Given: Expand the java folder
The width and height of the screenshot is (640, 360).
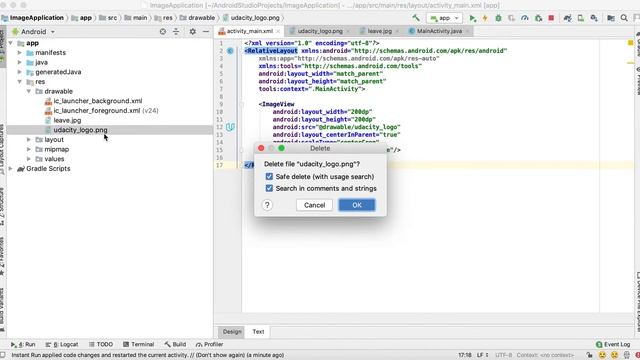Looking at the screenshot, I should (20, 62).
